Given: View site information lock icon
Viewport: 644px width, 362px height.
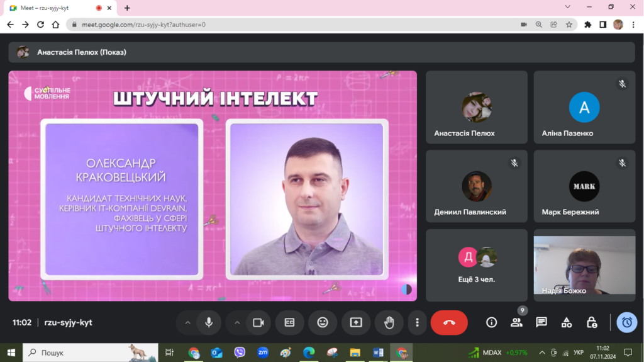Looking at the screenshot, I should 74,25.
